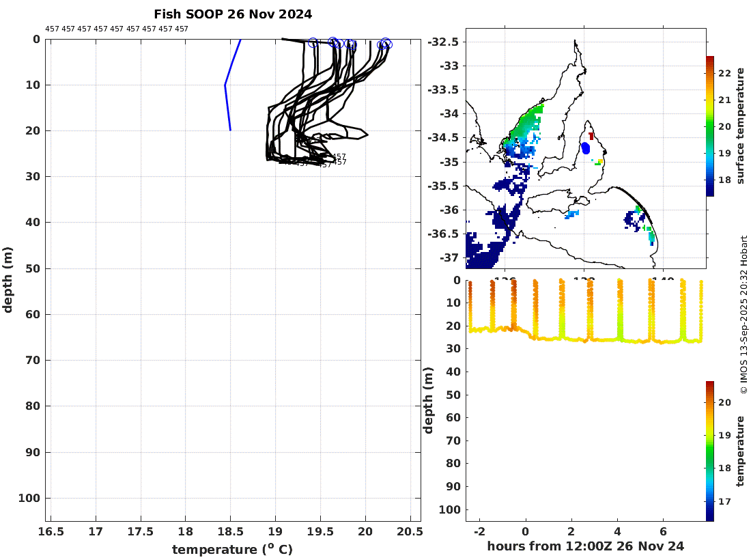Click the 'depth (m)' label of the left profile plot

(x=8, y=280)
